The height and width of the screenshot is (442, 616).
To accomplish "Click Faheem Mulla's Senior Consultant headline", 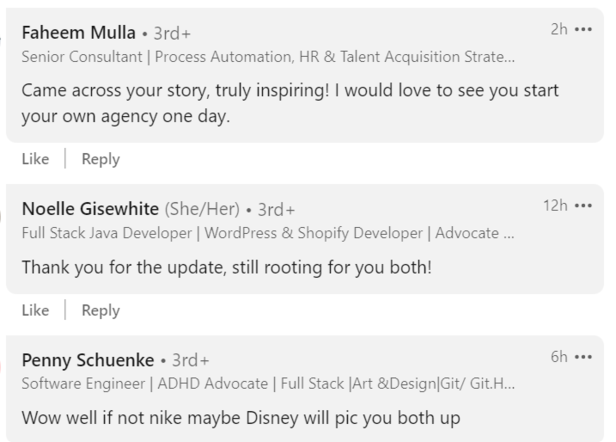I will tap(268, 55).
